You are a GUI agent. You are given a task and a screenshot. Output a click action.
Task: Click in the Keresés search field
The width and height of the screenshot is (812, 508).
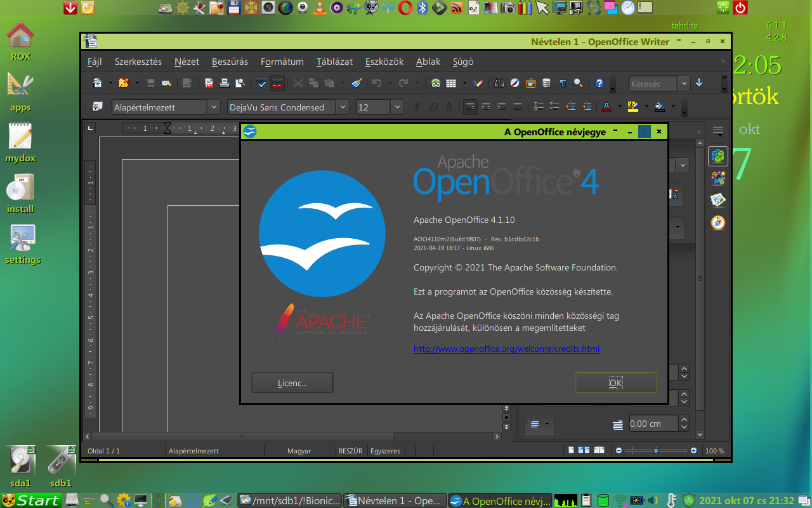[x=653, y=83]
